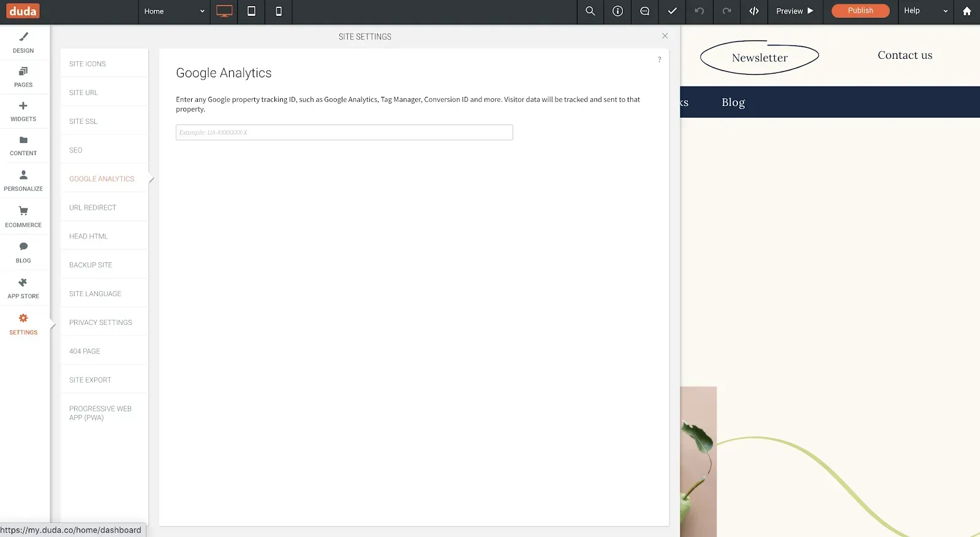Open the App Store panel

[x=23, y=288]
